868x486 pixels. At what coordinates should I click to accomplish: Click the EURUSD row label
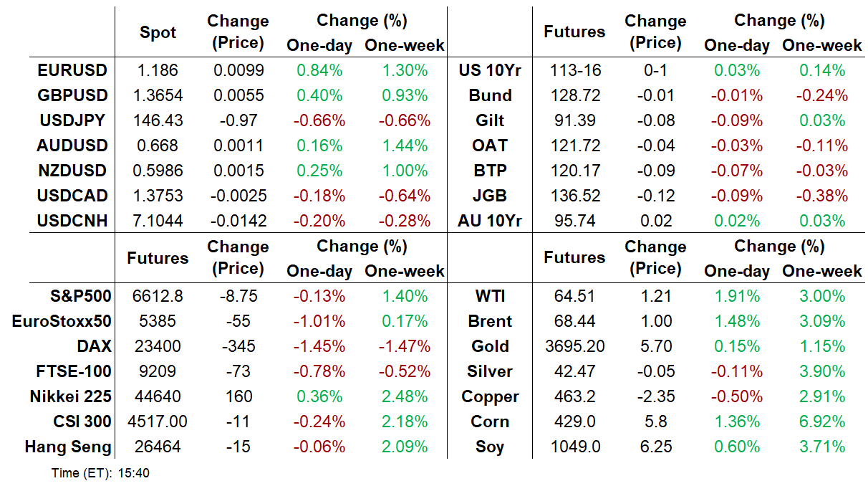tap(72, 70)
